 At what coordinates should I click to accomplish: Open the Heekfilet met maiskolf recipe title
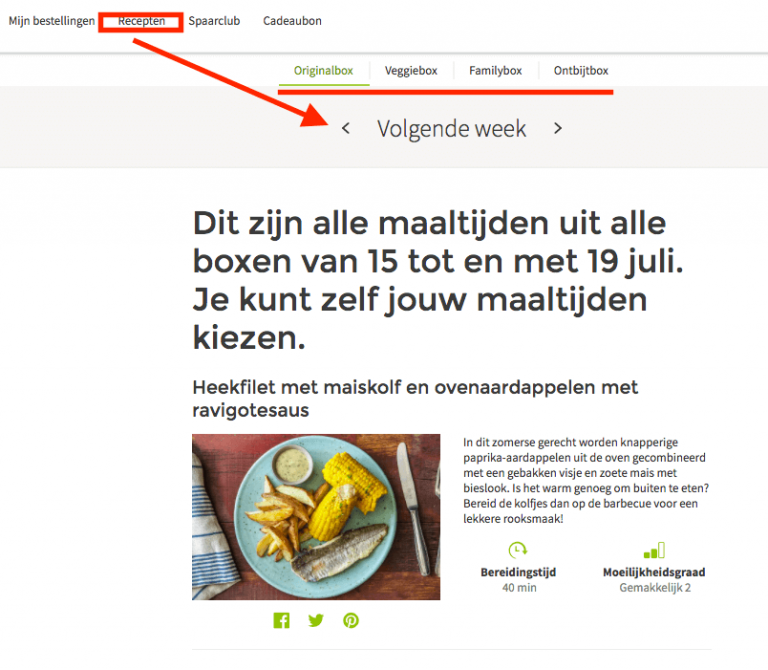point(415,398)
